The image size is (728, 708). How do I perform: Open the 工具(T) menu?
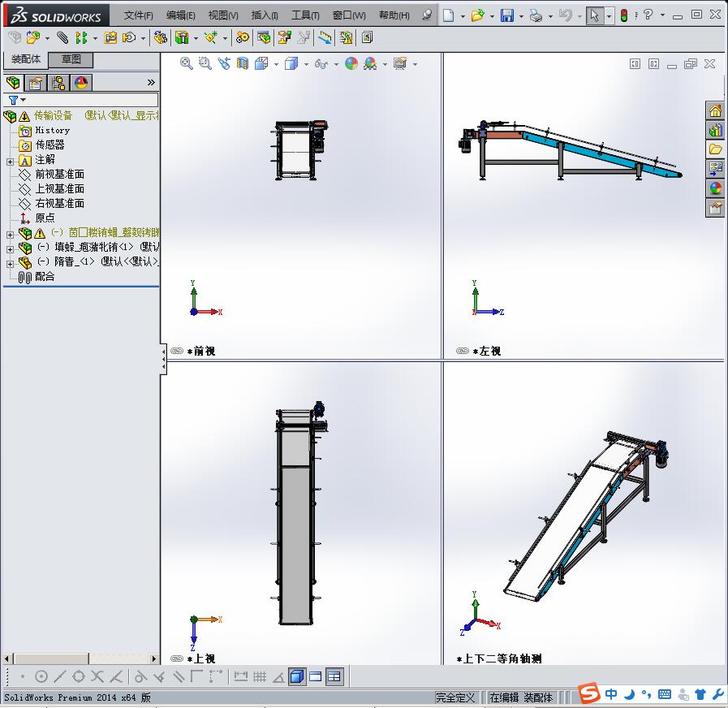click(x=305, y=15)
